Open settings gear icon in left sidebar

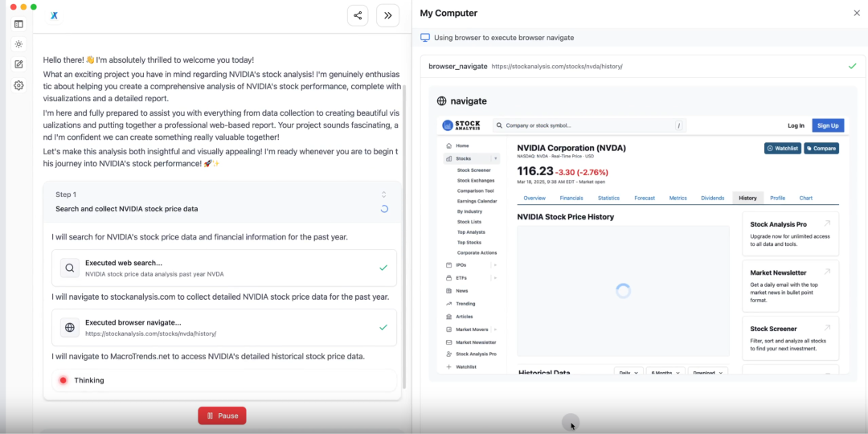click(18, 85)
